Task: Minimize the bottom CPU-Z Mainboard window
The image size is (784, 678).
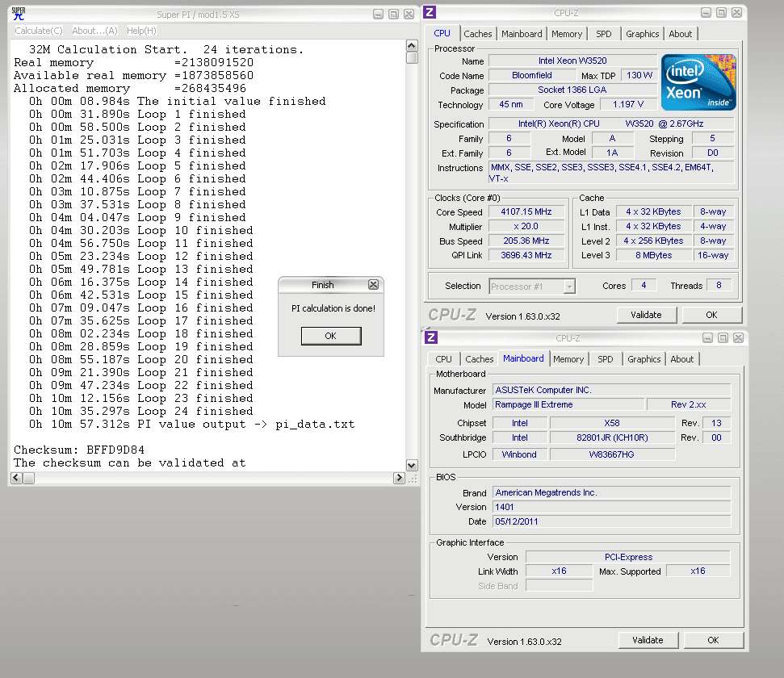Action: [707, 338]
